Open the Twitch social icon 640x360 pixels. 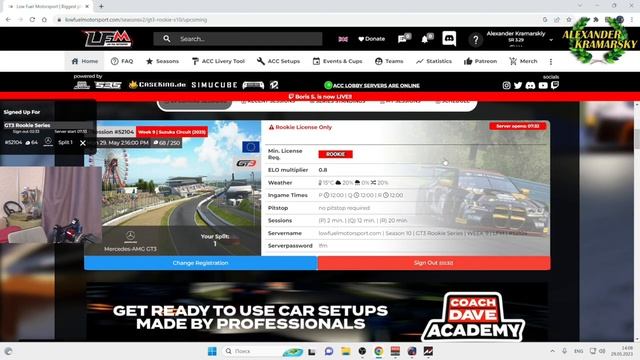tap(555, 85)
